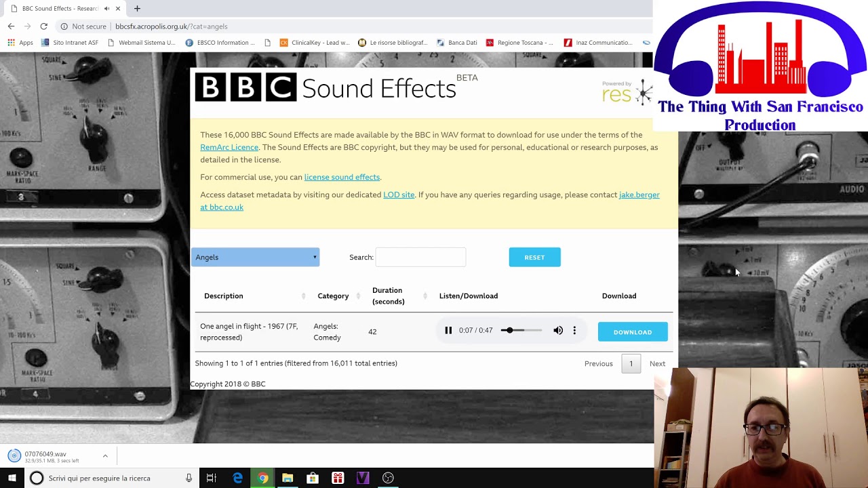Open the Apps bookmarks shortcut

20,43
